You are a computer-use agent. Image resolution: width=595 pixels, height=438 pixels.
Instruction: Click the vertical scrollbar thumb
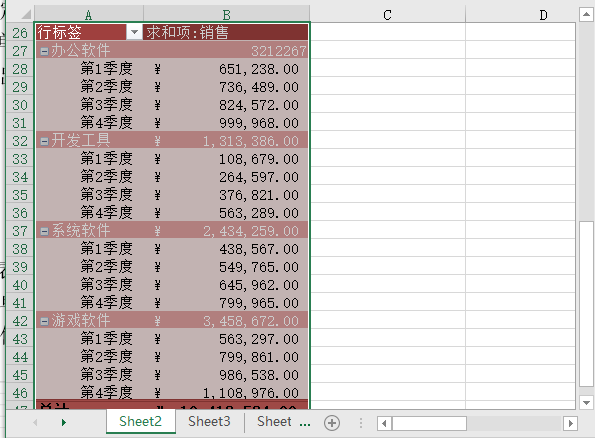point(586,304)
